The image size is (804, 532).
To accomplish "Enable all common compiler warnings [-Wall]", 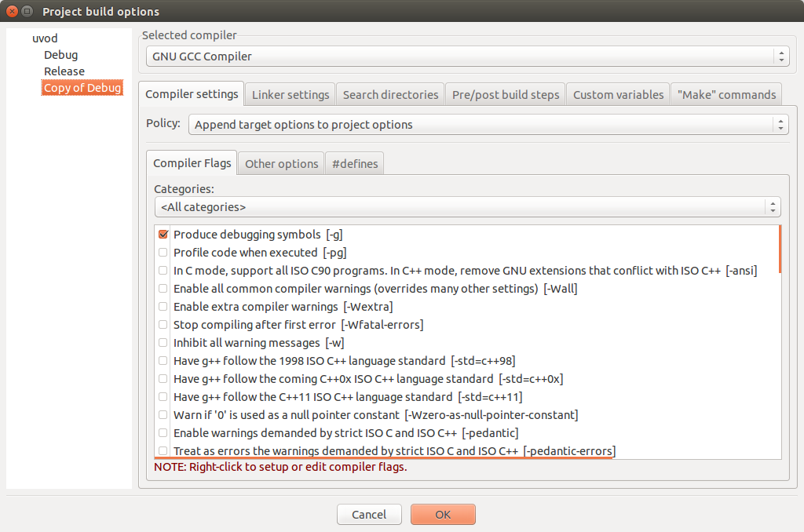I will click(163, 288).
